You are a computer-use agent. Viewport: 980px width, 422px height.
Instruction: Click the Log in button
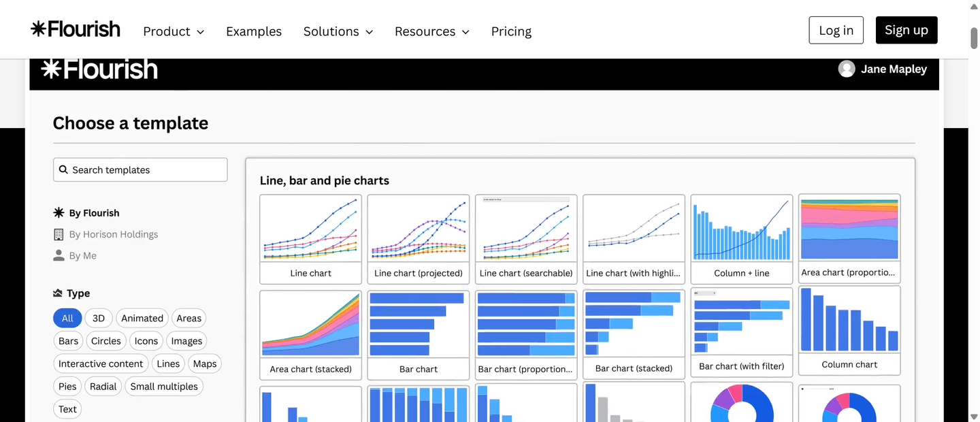click(836, 30)
